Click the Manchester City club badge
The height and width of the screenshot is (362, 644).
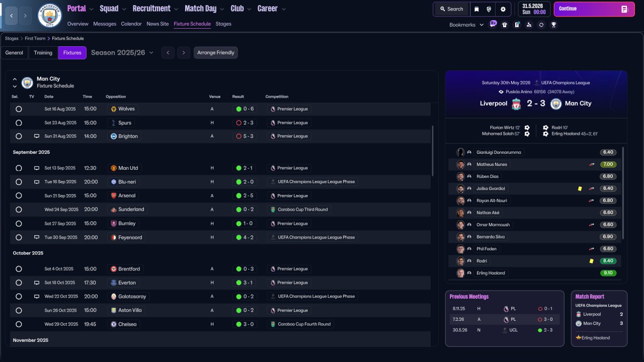(50, 16)
